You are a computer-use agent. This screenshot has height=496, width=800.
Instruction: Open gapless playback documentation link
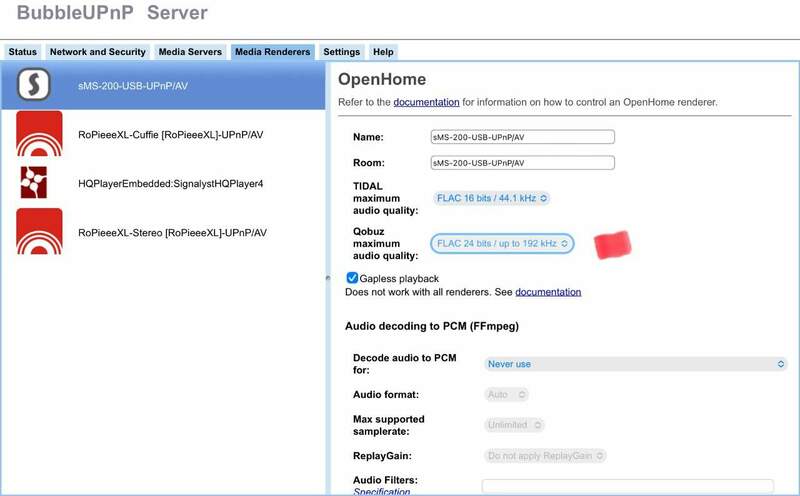548,292
